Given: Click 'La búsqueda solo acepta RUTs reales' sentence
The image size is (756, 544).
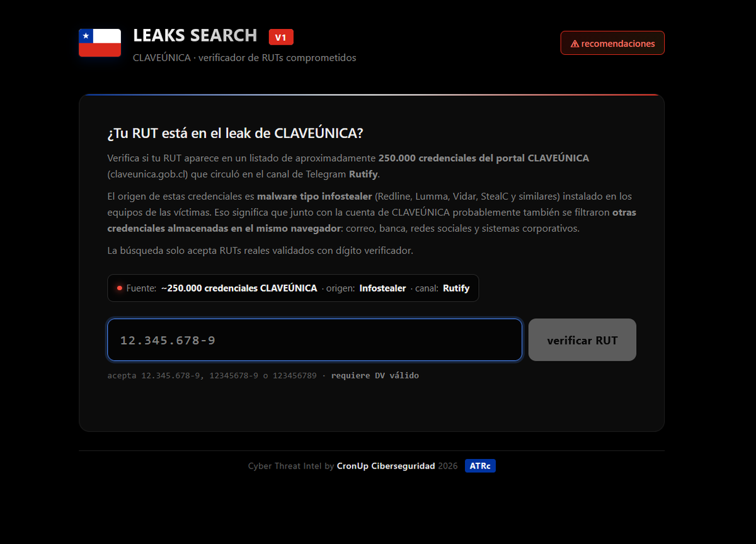Looking at the screenshot, I should [260, 251].
